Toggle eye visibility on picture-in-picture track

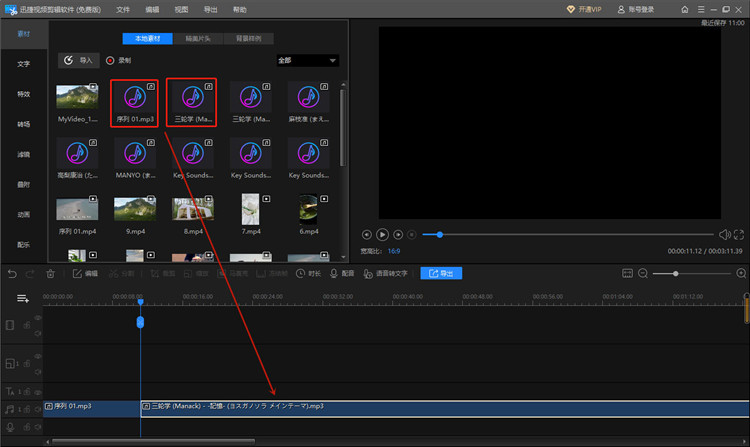pos(38,356)
